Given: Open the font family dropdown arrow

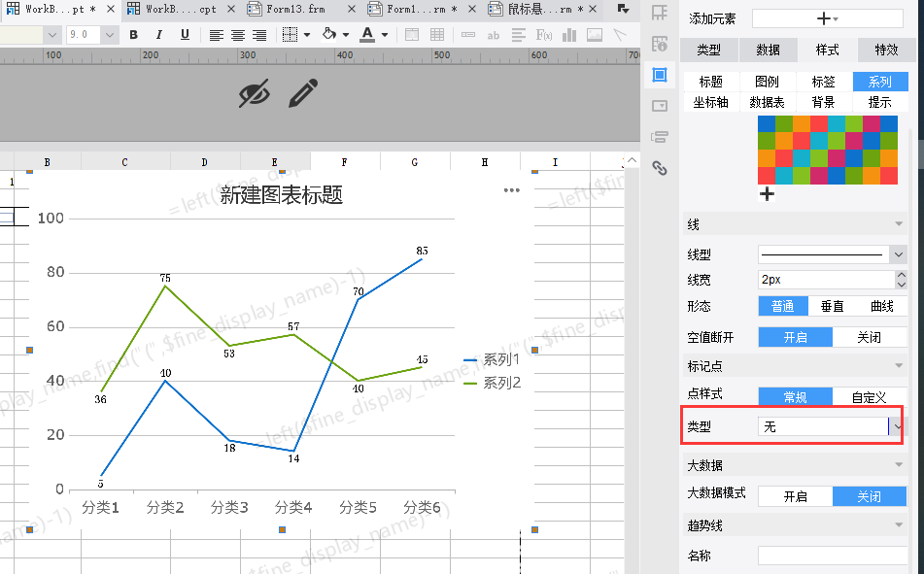Looking at the screenshot, I should 51,35.
